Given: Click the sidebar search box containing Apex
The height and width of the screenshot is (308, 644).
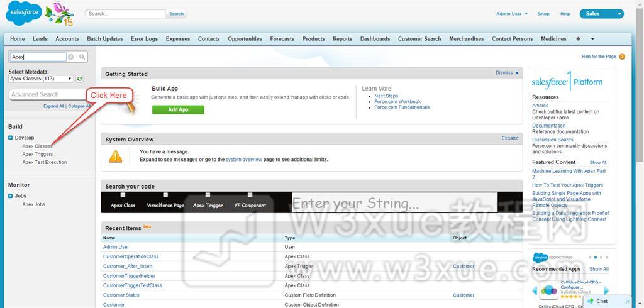Looking at the screenshot, I should click(x=38, y=57).
